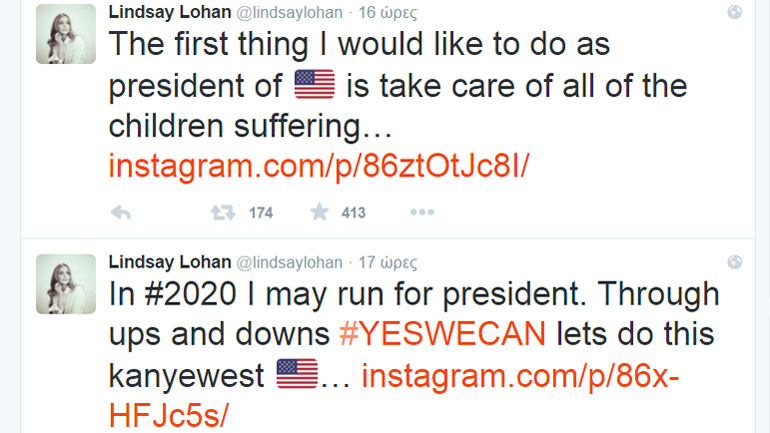The image size is (770, 433).
Task: Open Lindsay Lohan's name on the second tweet
Action: click(168, 262)
